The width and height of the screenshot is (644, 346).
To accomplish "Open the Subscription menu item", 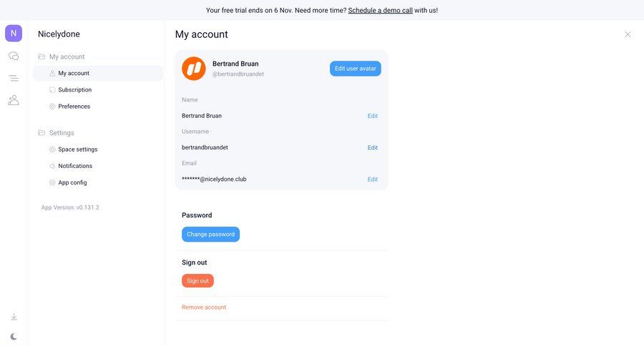I will pos(74,90).
